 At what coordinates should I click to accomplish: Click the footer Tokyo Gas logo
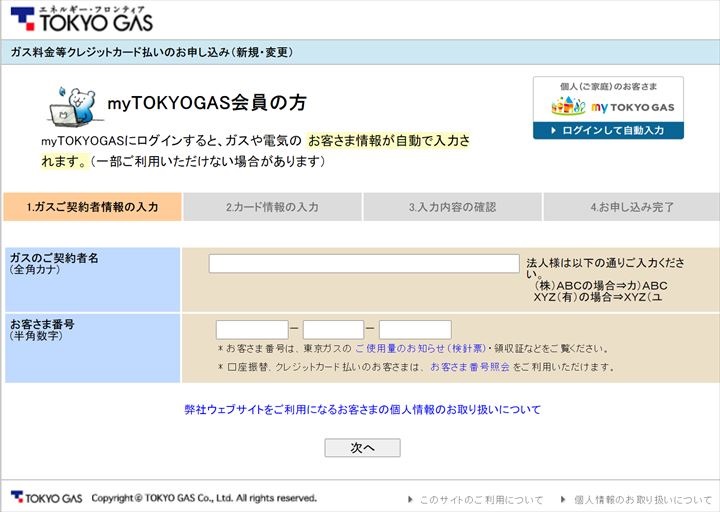click(x=46, y=498)
